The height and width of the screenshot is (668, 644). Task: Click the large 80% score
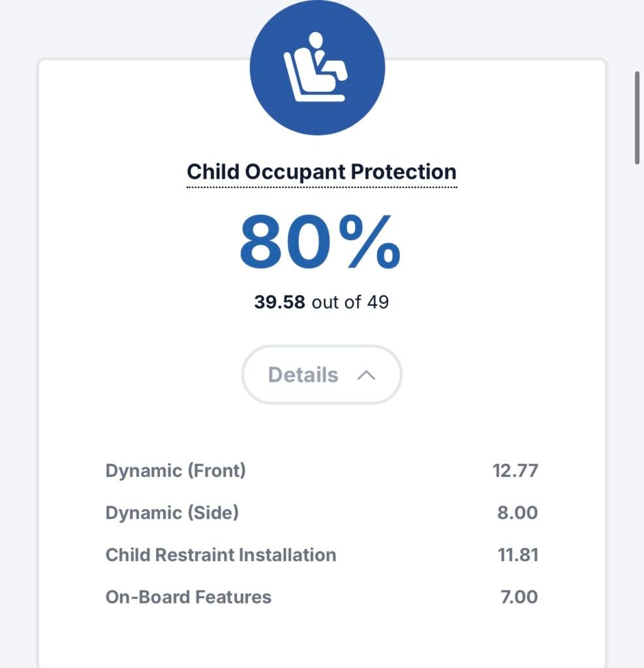click(320, 243)
